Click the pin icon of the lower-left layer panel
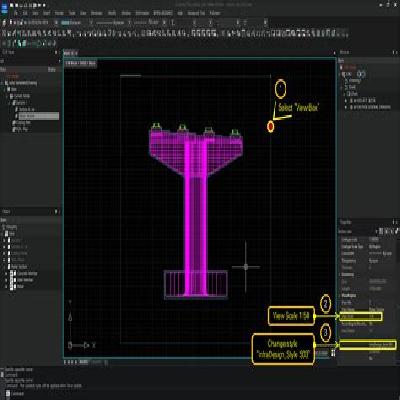Screen dimensions: 400x400 [x=56, y=212]
